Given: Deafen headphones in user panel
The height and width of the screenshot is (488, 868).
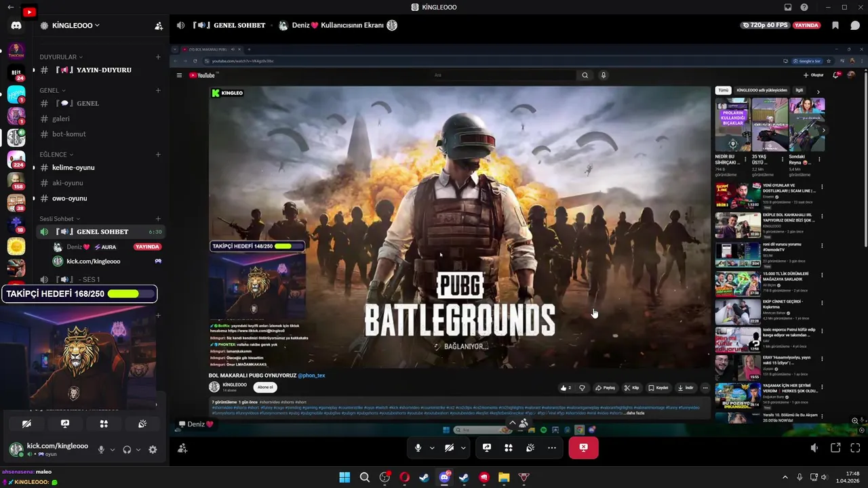Looking at the screenshot, I should coord(127,449).
